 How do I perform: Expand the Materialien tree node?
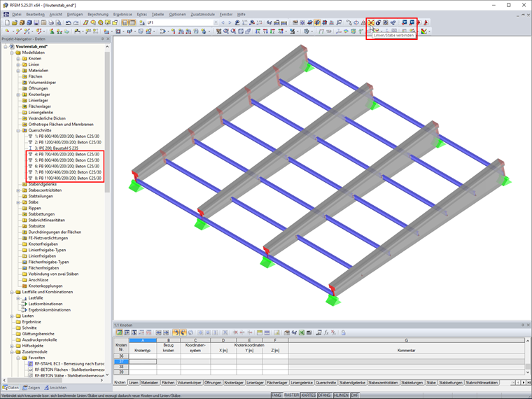(x=18, y=71)
